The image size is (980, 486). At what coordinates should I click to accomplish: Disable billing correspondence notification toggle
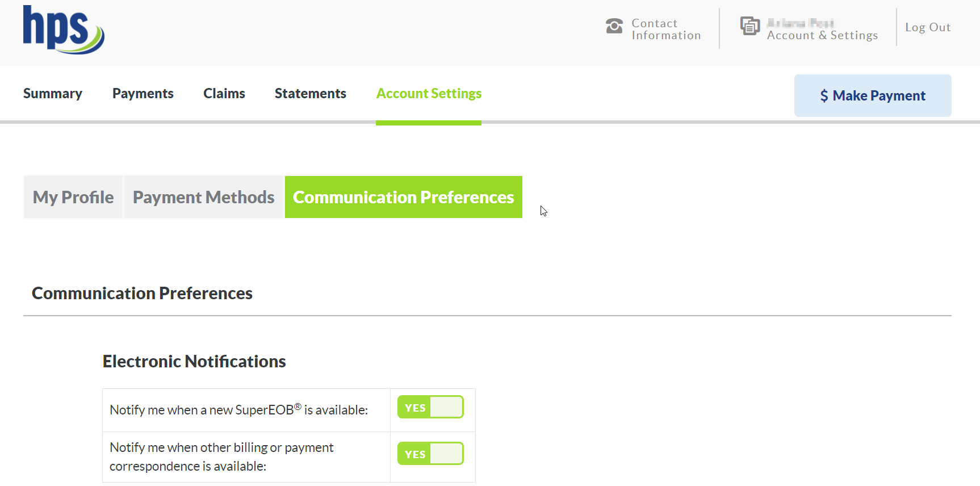(430, 454)
